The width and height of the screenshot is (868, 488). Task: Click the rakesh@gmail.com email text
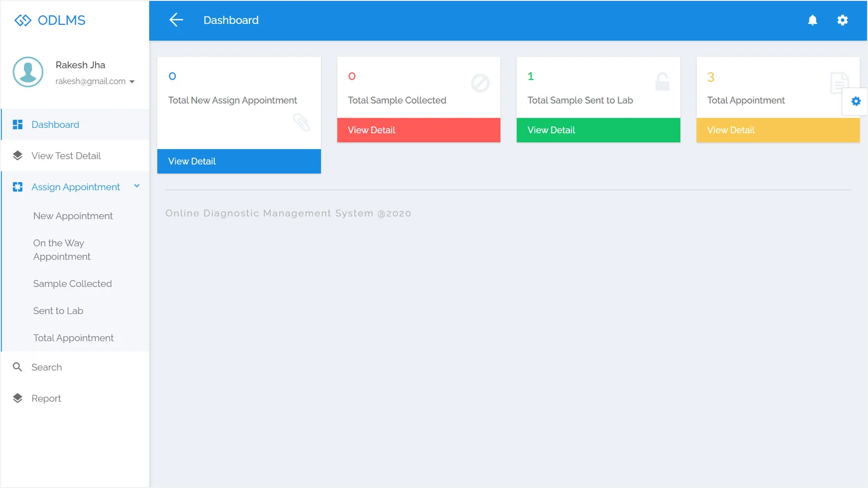coord(91,81)
